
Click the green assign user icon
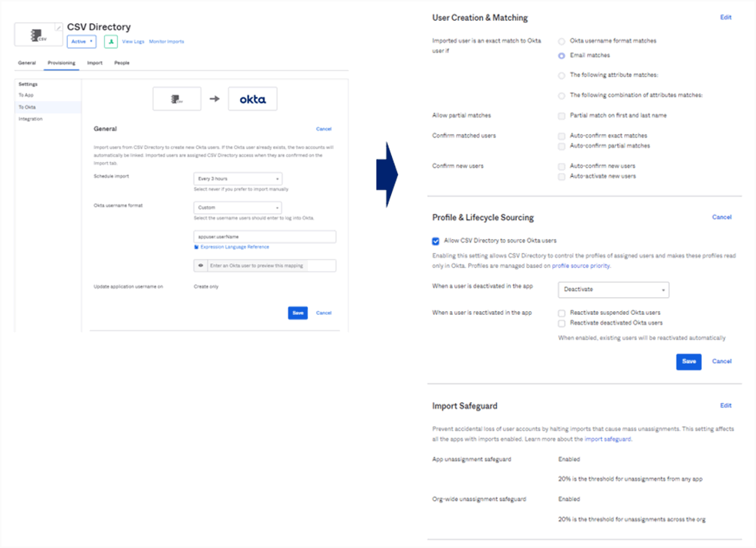click(x=110, y=42)
